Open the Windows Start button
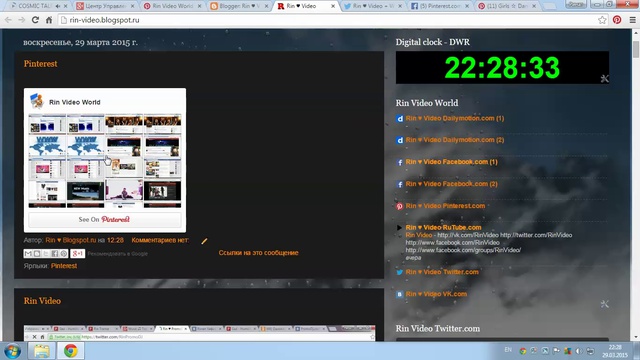This screenshot has height=360, width=640. click(x=13, y=351)
